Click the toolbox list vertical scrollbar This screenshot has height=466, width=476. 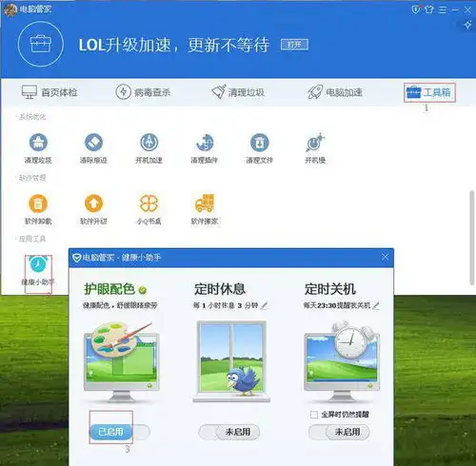coord(472,237)
